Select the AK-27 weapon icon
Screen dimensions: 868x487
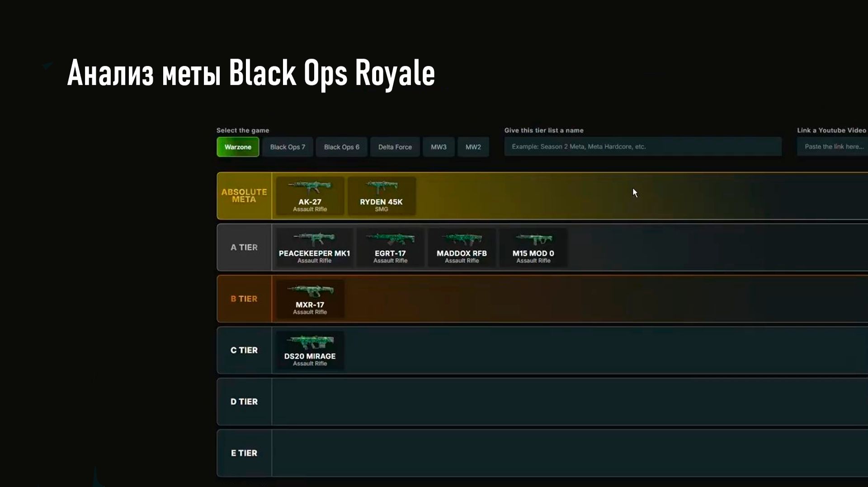tap(309, 195)
